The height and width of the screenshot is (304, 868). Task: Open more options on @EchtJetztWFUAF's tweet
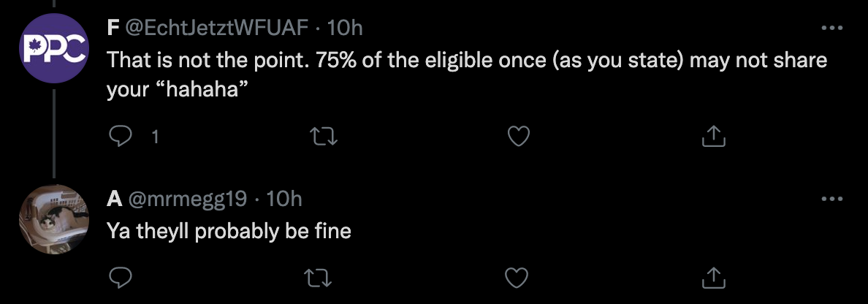(x=832, y=27)
